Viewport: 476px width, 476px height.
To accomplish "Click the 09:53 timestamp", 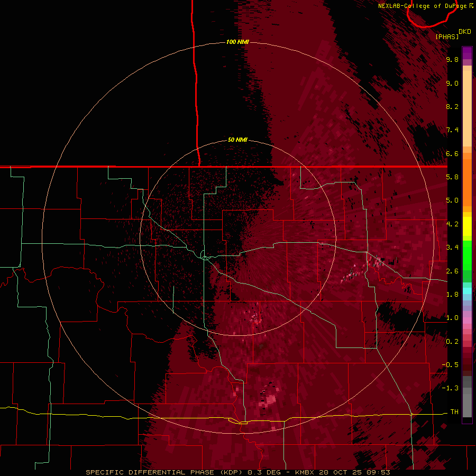I will click(x=378, y=472).
